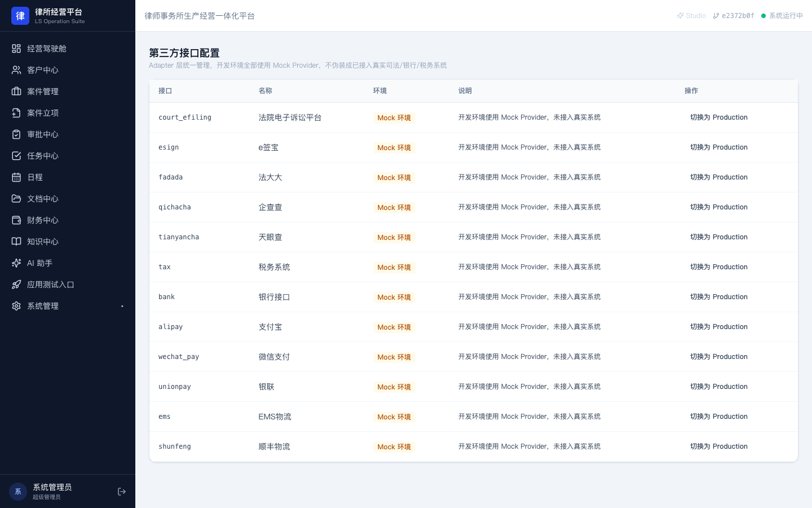
Task: Switch qichacha to Production
Action: click(719, 207)
